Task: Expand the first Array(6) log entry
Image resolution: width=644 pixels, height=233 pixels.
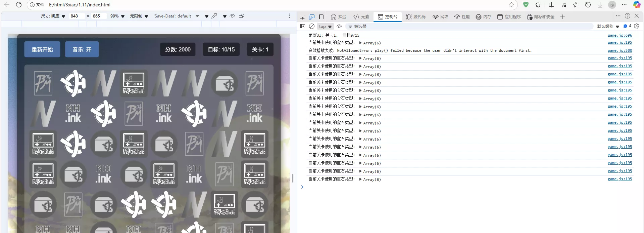Action: pos(360,43)
